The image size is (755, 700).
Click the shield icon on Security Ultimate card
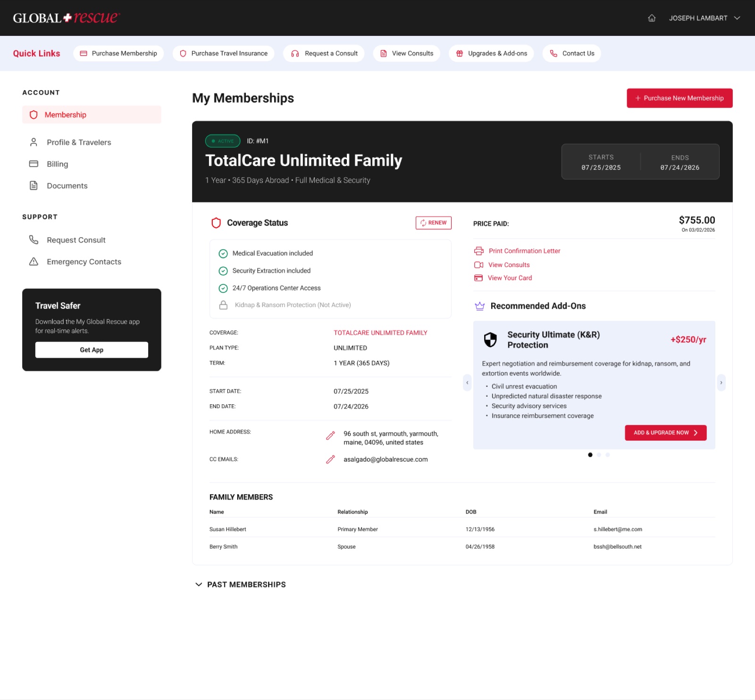(491, 340)
